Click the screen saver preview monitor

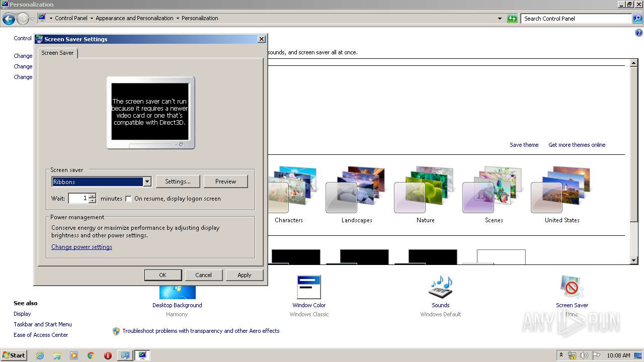point(150,113)
